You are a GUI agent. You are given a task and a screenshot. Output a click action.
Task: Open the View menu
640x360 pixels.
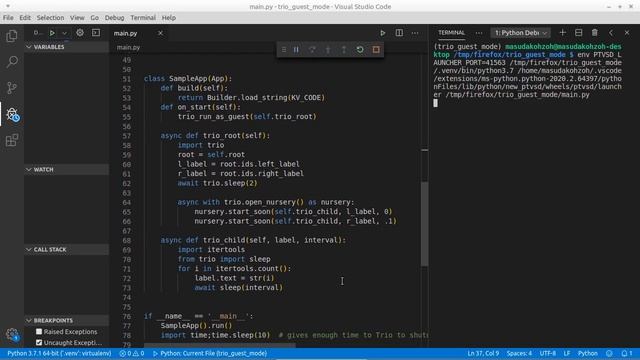click(77, 18)
